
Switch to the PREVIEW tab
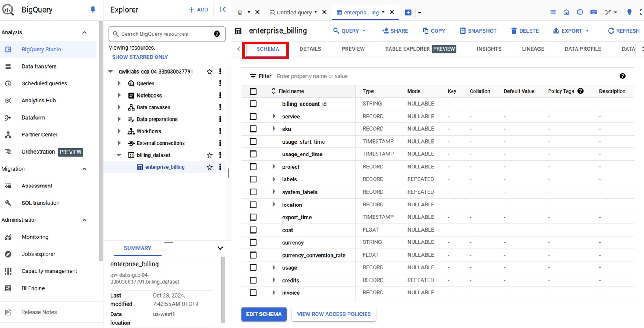[353, 49]
